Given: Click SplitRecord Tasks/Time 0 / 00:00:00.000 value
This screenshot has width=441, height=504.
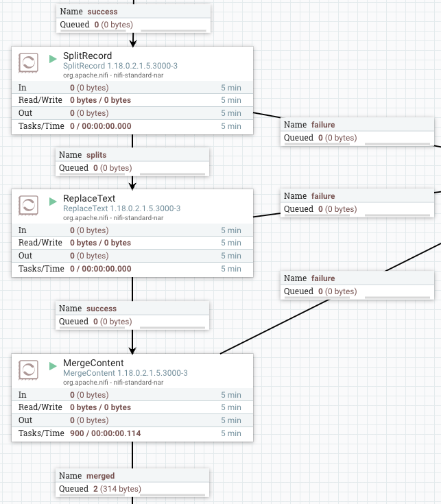Looking at the screenshot, I should click(x=101, y=126).
